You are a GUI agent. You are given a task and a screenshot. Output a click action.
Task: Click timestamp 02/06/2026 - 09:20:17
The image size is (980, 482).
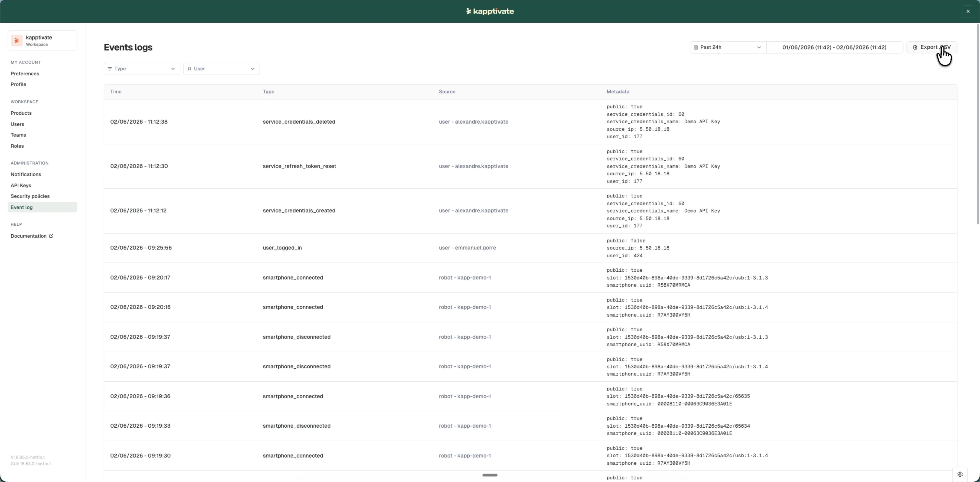(x=140, y=278)
